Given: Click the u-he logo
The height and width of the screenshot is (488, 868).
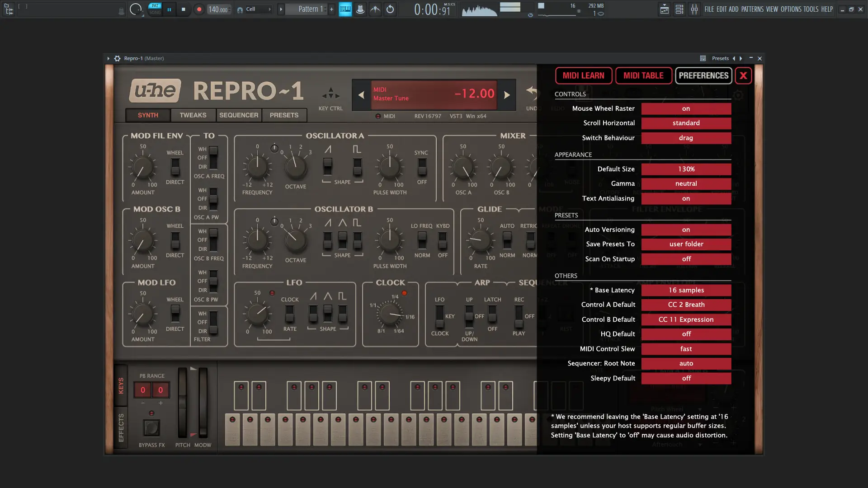Looking at the screenshot, I should point(155,91).
